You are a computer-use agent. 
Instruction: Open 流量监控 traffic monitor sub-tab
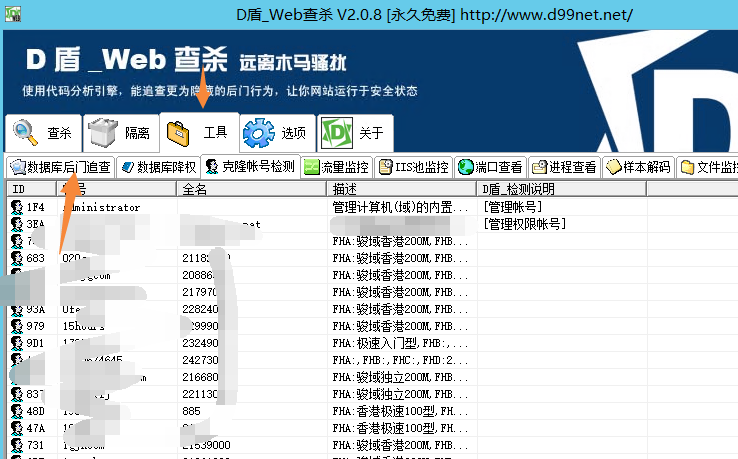tap(337, 167)
